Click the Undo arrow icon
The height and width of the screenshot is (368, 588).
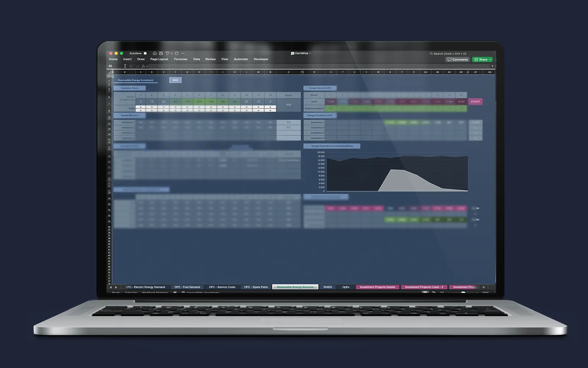(x=167, y=53)
